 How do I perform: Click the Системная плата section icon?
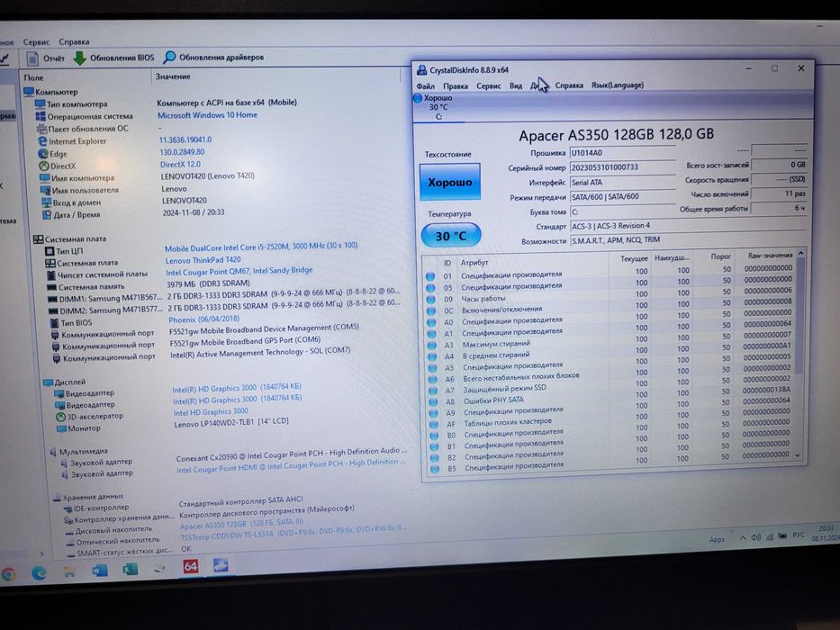tap(38, 238)
